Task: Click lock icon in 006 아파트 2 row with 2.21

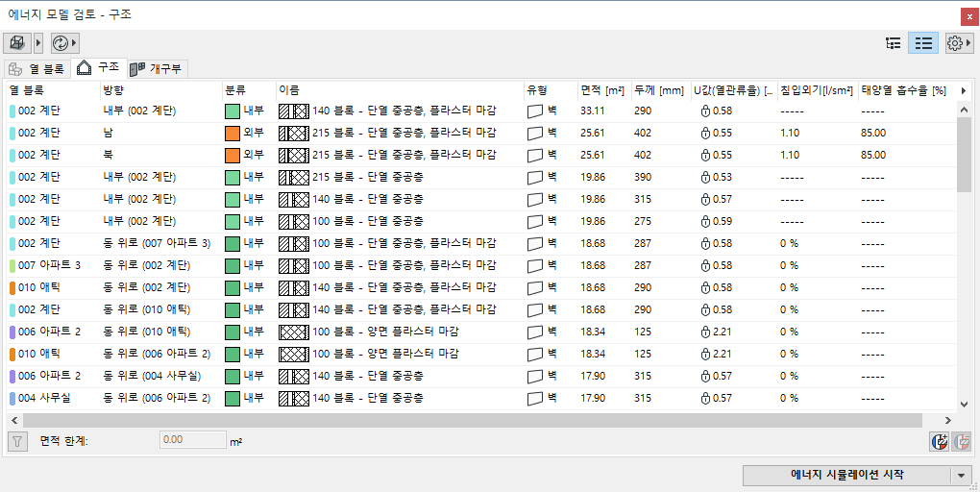Action: (x=705, y=332)
